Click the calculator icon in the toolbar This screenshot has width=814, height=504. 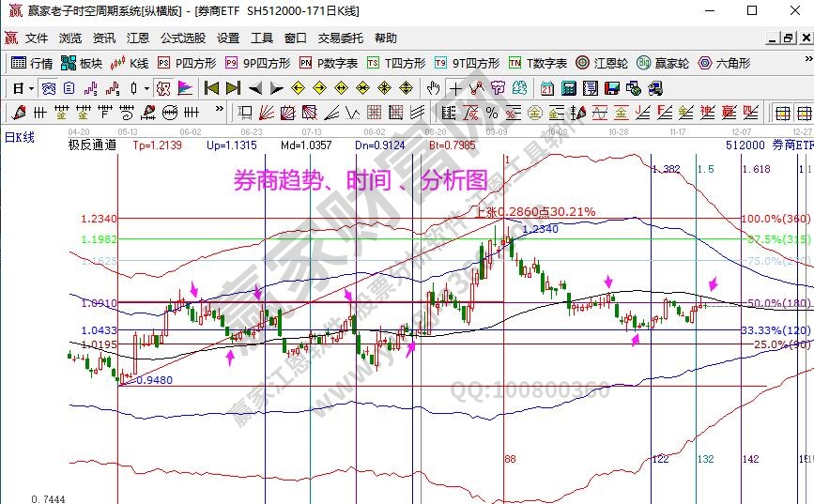pyautogui.click(x=568, y=88)
